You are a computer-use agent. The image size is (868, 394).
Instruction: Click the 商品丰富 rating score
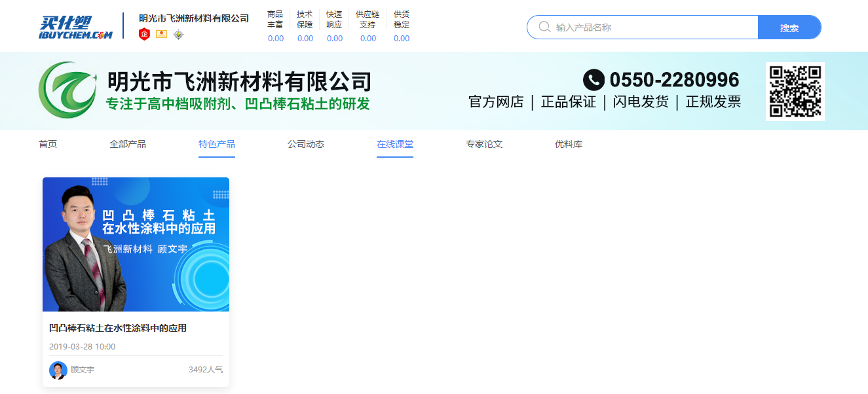tap(276, 39)
